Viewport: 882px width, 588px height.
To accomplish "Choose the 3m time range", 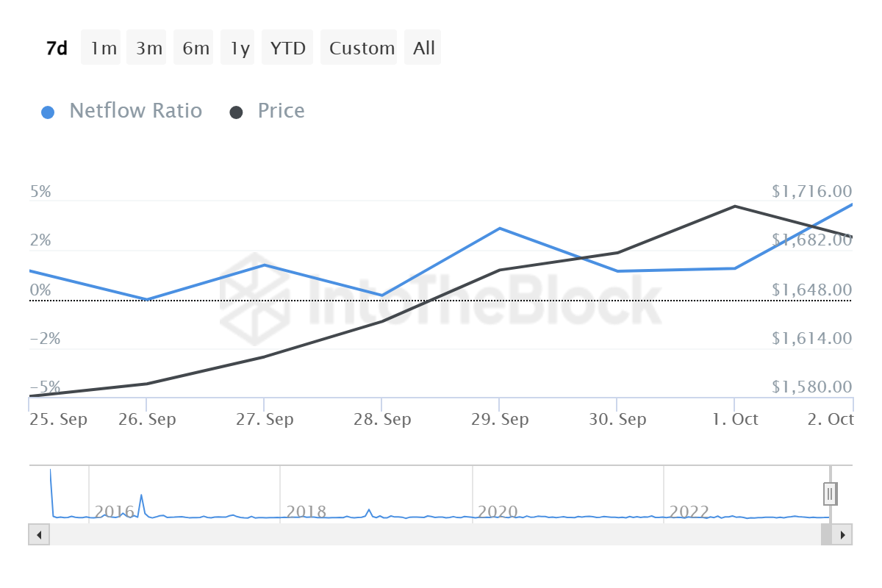I will click(x=149, y=49).
